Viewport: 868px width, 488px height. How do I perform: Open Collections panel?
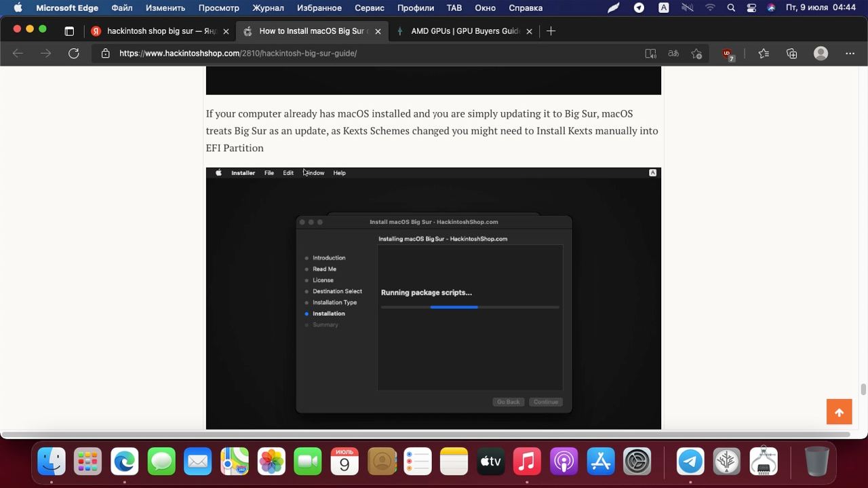791,53
